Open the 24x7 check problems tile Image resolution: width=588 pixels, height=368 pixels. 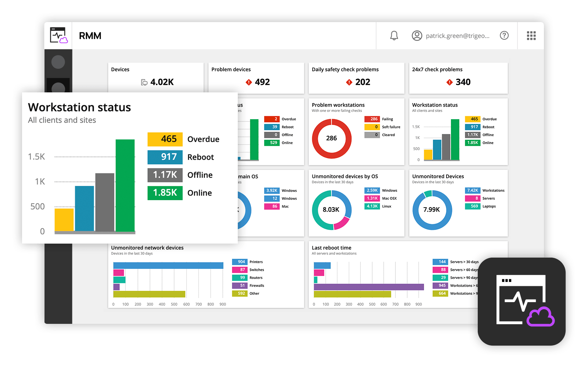click(x=458, y=78)
